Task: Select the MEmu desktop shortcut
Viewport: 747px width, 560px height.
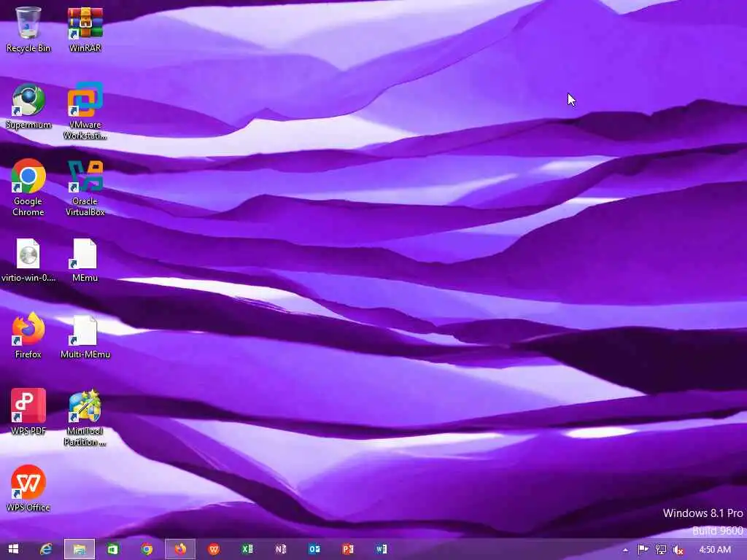Action: point(85,260)
